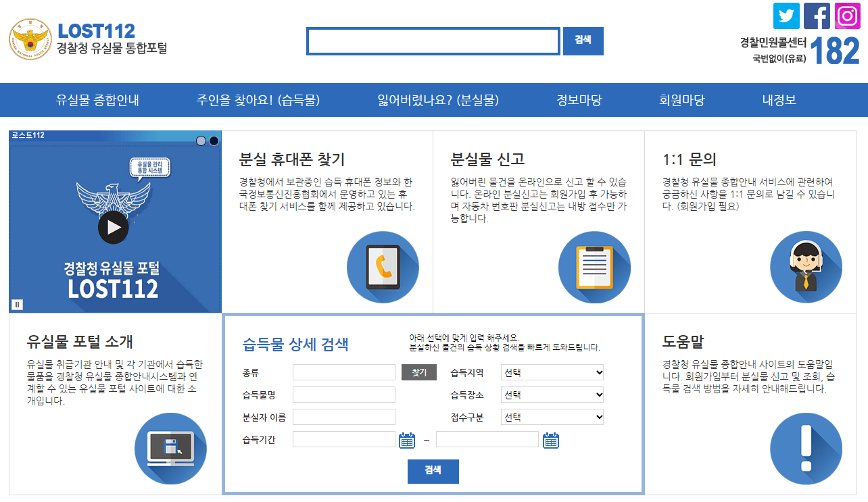Focus the 습득기간 end date field
The height and width of the screenshot is (502, 868).
point(487,439)
